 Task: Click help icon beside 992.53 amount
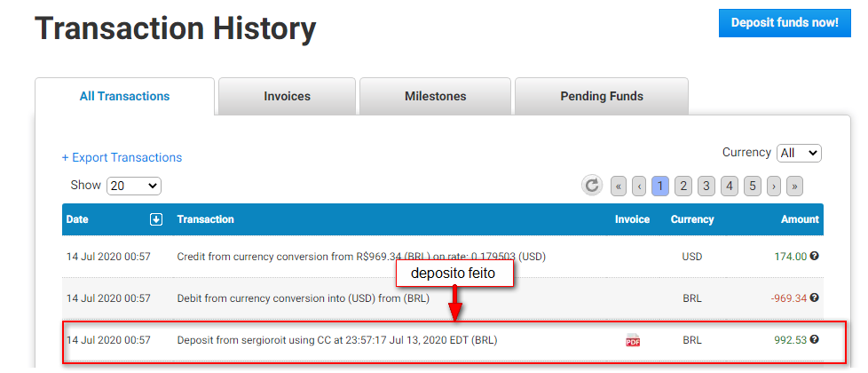click(814, 339)
